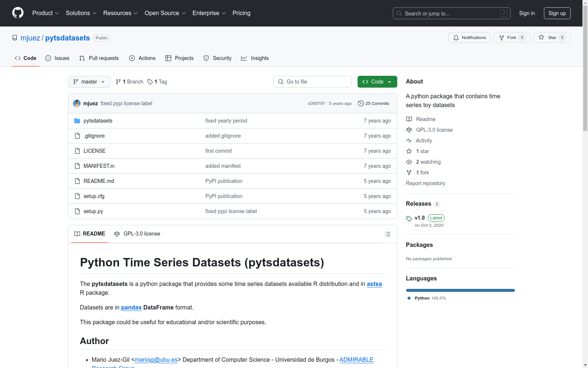Select the README tab in file viewer

(90, 234)
